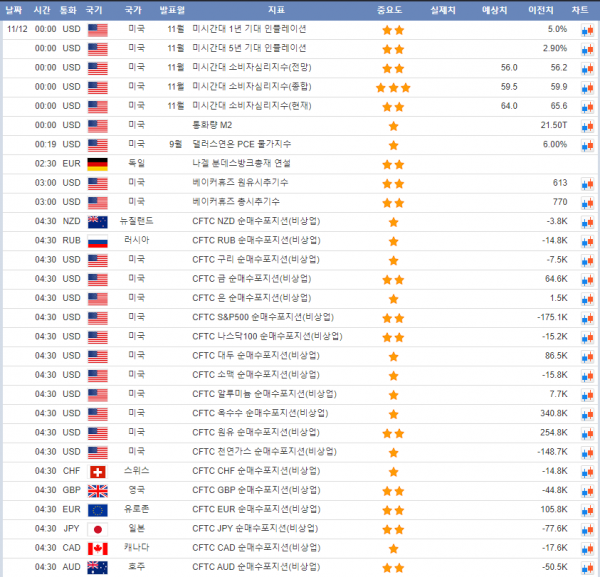The image size is (600, 577).
Task: Open chart icon for 댈러스연은 PCE 물가지수
Action: 587,145
